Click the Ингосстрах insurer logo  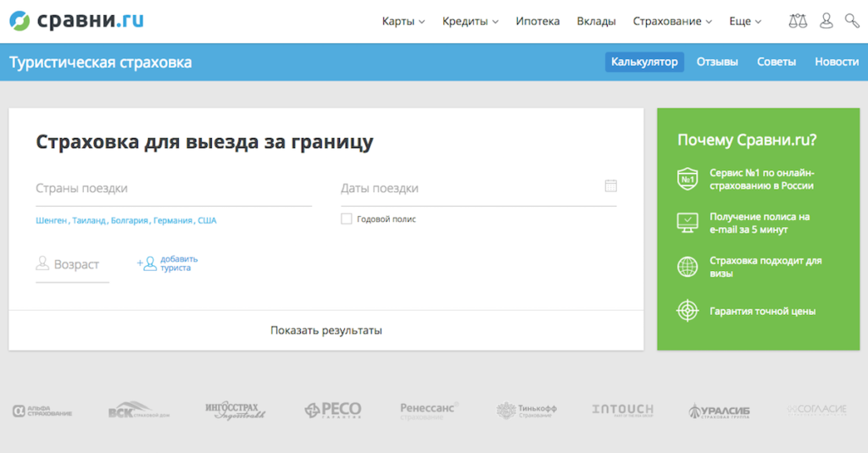point(236,411)
